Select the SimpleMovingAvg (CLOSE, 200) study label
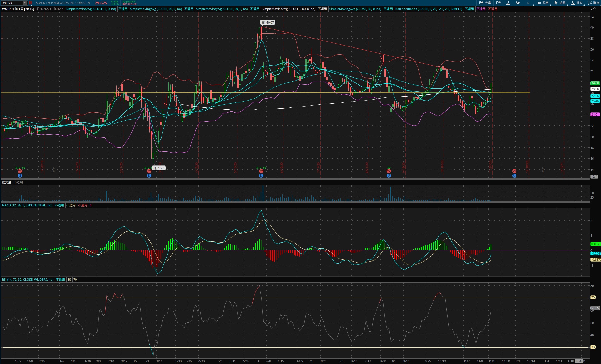 289,9
